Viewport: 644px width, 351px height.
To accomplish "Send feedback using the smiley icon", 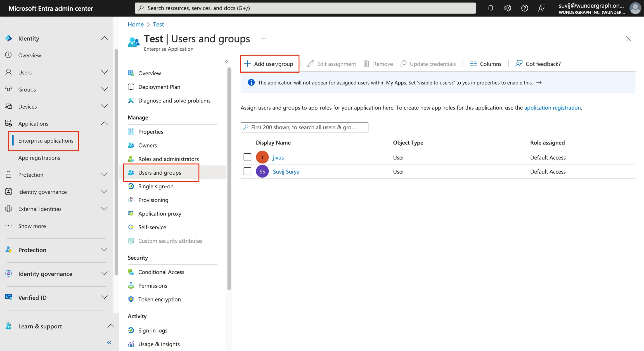I will tap(542, 8).
